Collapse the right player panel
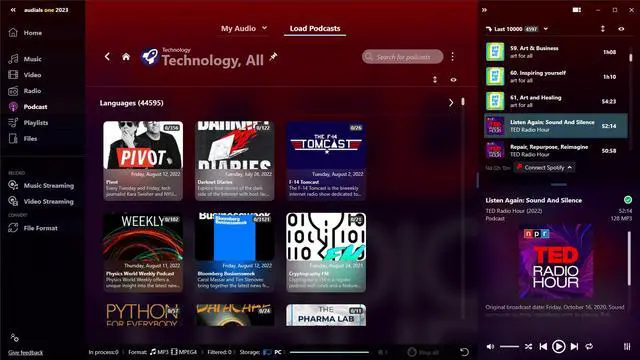Screen dimensions: 640x360 [x=484, y=10]
